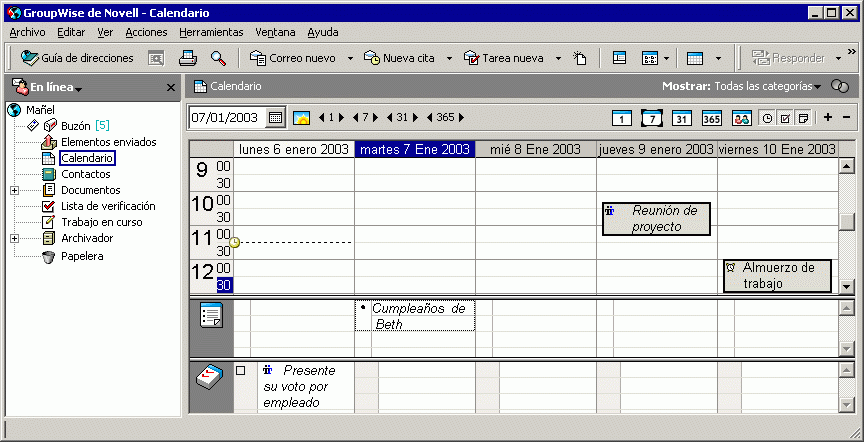Switch to Year view icon labeled 365
Image resolution: width=864 pixels, height=442 pixels.
pos(711,118)
